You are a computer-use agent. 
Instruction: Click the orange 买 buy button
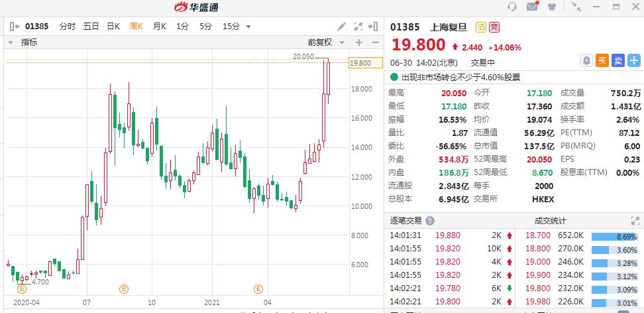[602, 61]
